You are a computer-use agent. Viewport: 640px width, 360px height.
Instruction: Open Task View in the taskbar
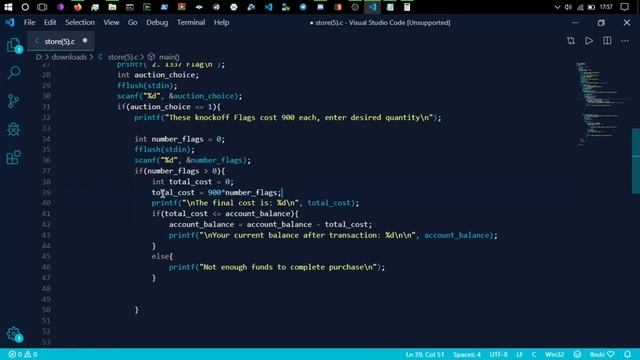tap(42, 7)
